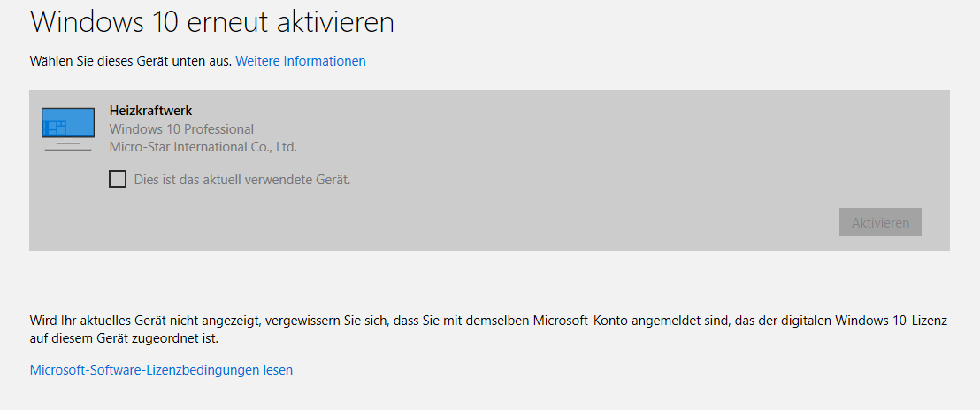The width and height of the screenshot is (980, 410).
Task: Check 'Dies ist das aktuell verwendete Gerät' box
Action: coord(118,180)
